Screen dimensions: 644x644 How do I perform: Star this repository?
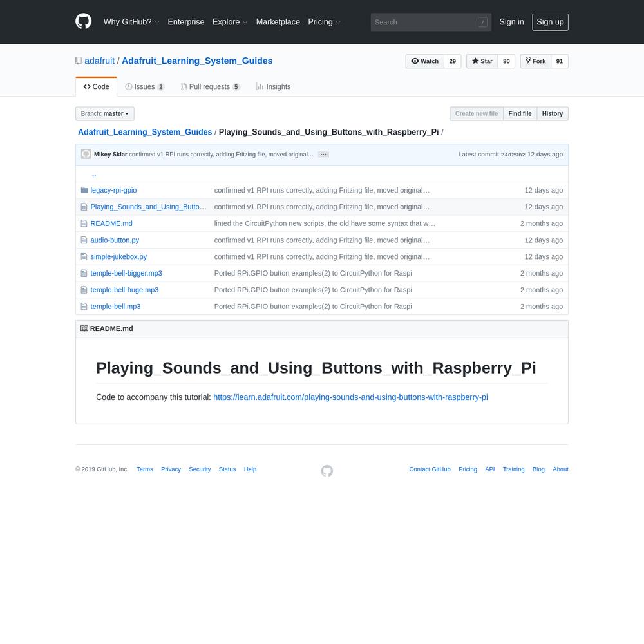[482, 61]
